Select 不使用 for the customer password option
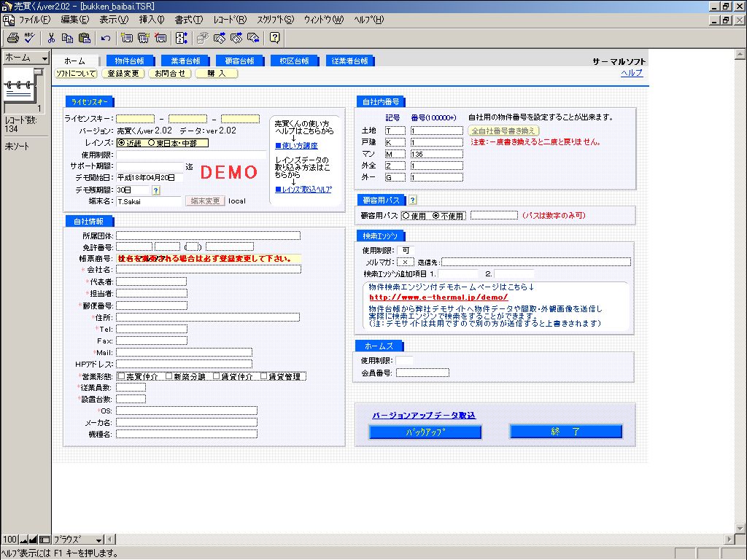 tap(436, 216)
